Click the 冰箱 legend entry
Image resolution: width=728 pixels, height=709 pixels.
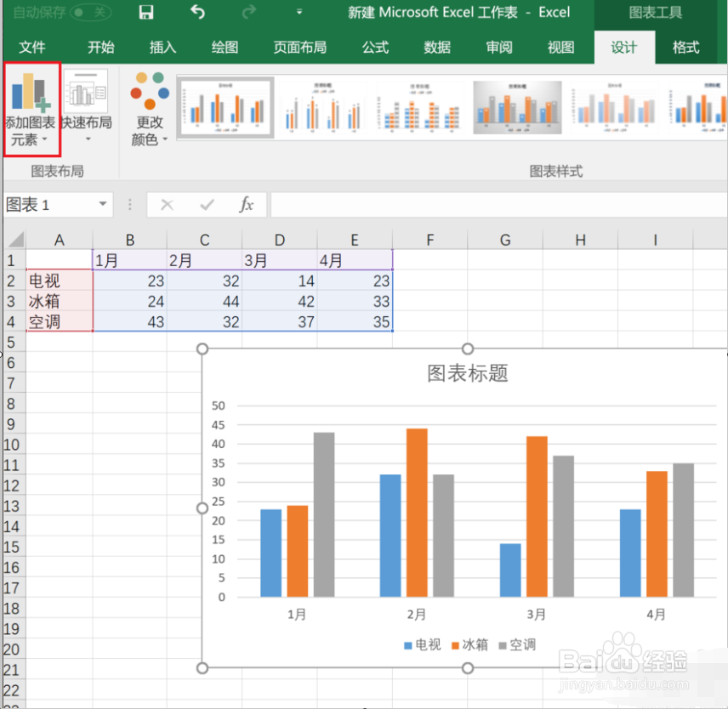(469, 644)
